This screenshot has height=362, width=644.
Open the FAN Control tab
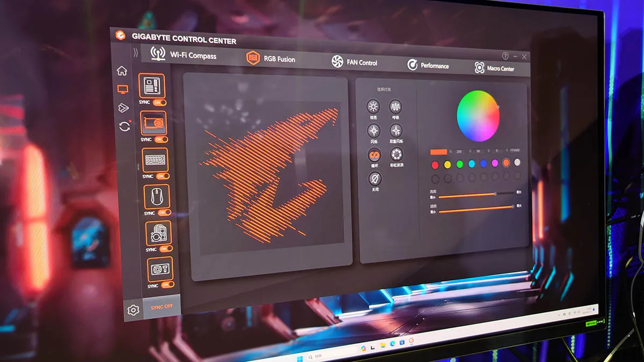tap(354, 62)
